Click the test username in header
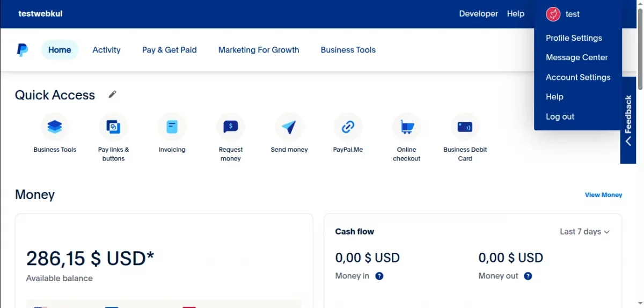This screenshot has height=308, width=644. pos(573,14)
